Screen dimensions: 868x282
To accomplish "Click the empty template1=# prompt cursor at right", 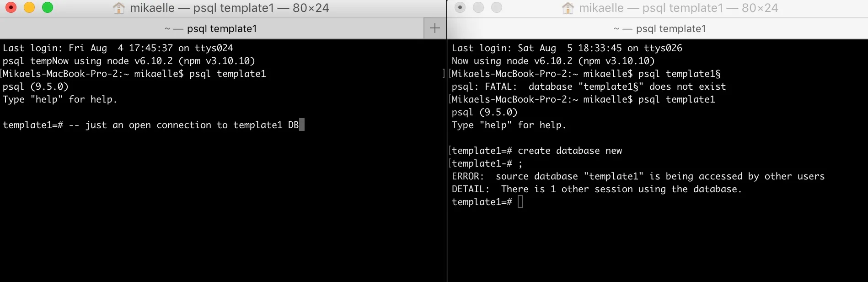I will pyautogui.click(x=520, y=202).
